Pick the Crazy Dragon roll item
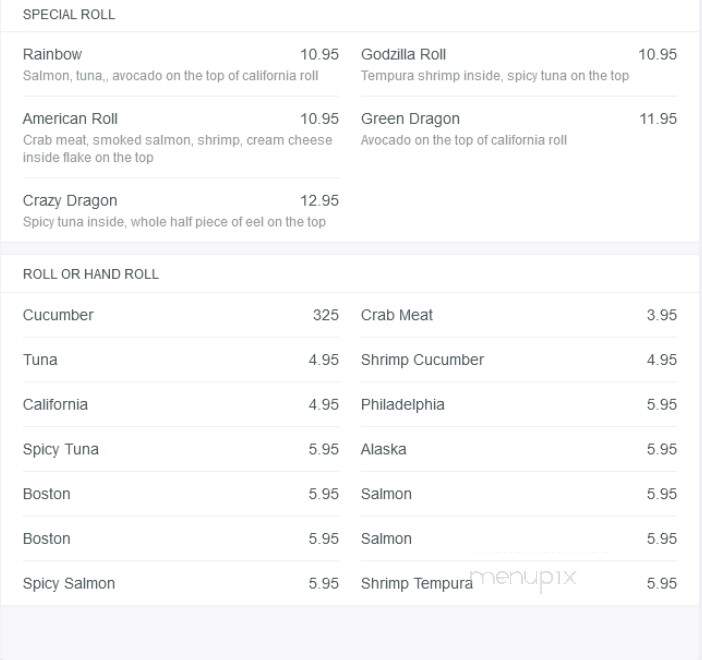The image size is (702, 660). click(181, 210)
